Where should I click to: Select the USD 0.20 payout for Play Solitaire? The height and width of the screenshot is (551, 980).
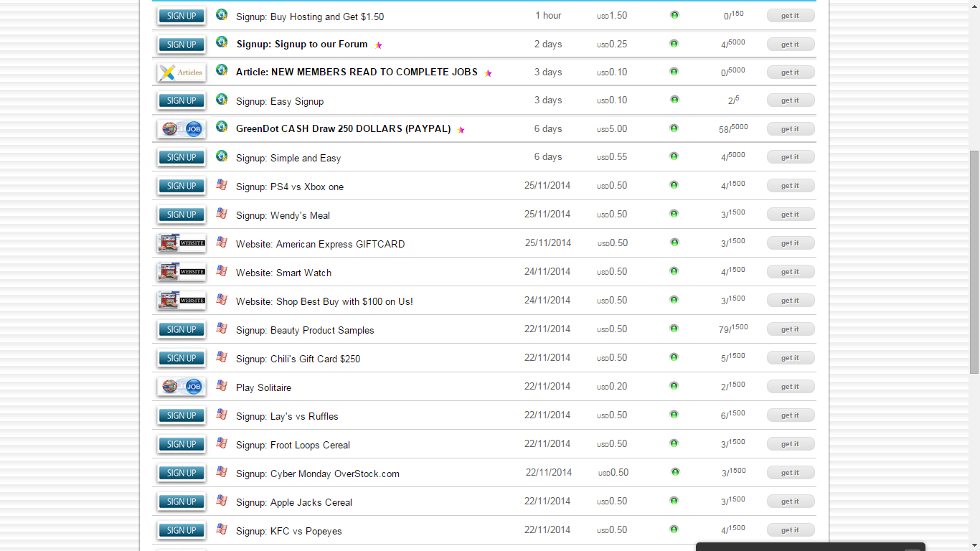612,387
